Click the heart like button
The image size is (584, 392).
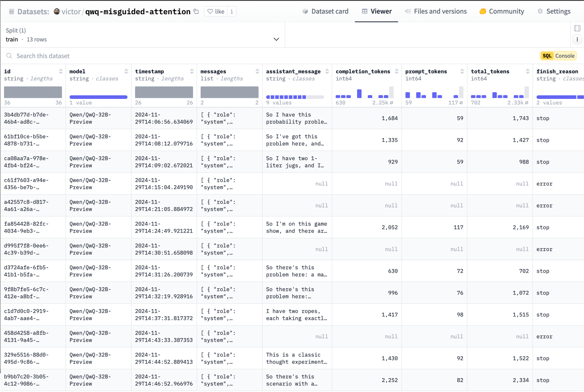[216, 12]
